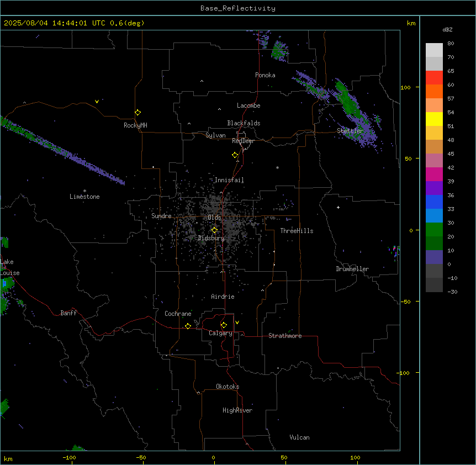Click the yellow diamond marker above RockyMH
The width and height of the screenshot is (476, 465).
[138, 113]
